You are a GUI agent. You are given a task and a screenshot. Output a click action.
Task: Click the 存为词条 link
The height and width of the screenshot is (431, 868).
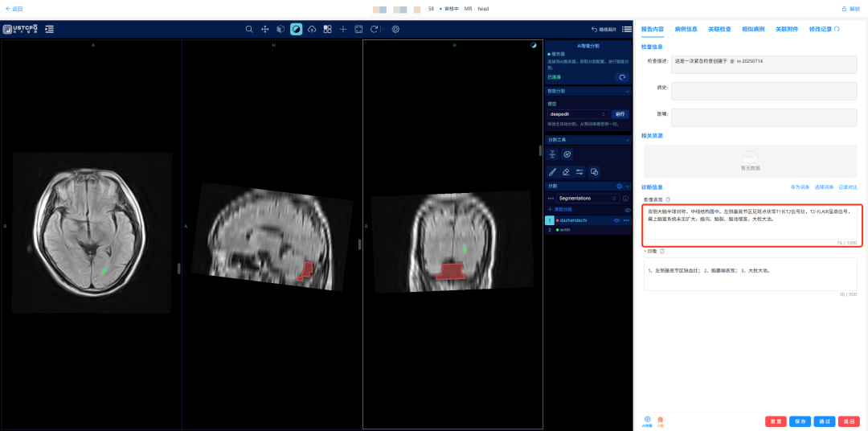point(800,187)
